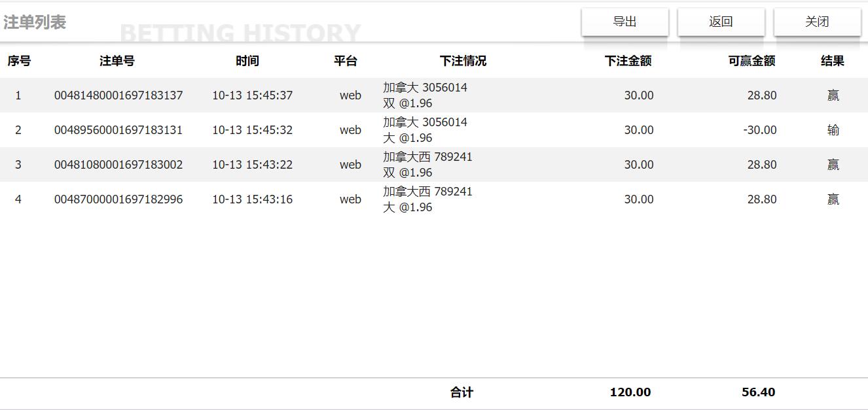Image resolution: width=868 pixels, height=410 pixels.
Task: Click the 输 result in row 2
Action: [x=833, y=130]
